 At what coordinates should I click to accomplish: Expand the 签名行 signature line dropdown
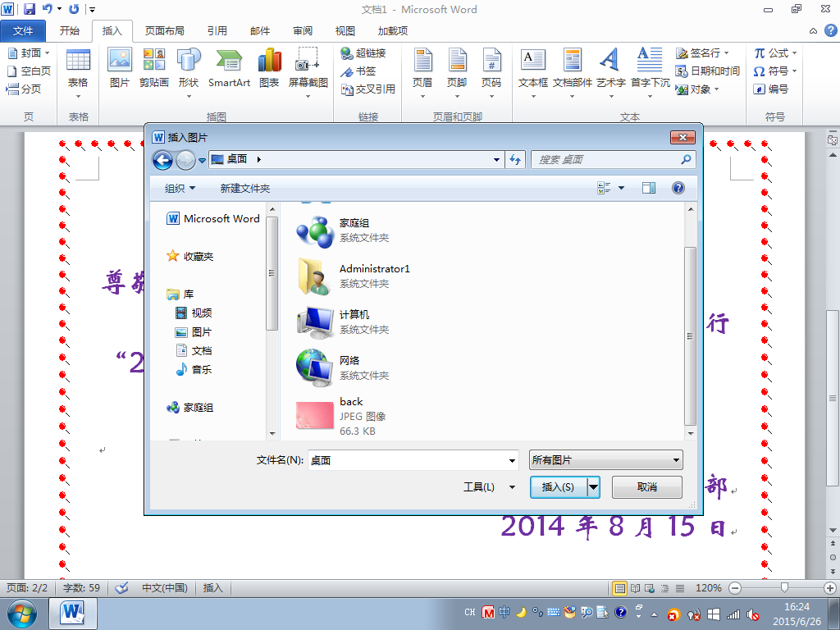pos(727,53)
